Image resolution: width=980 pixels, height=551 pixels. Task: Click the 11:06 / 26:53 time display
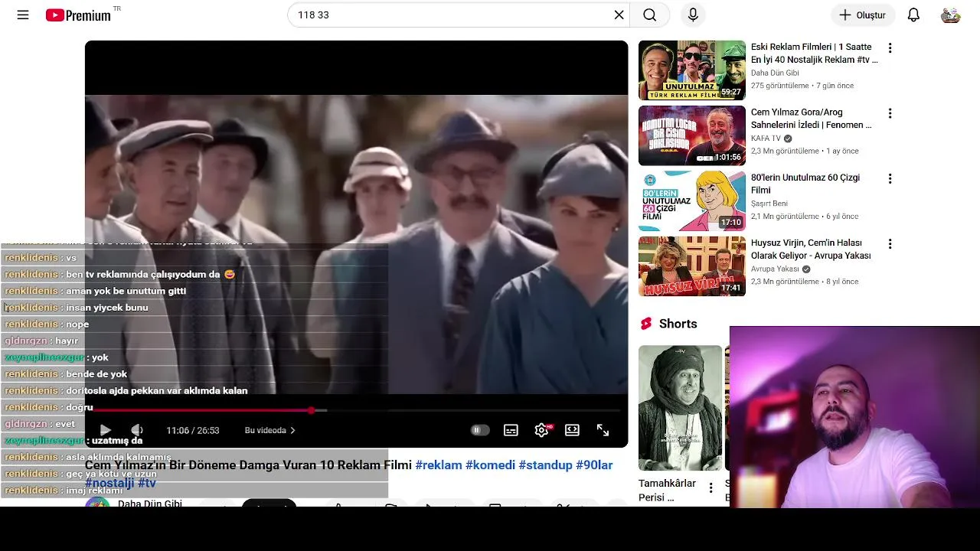click(x=193, y=430)
